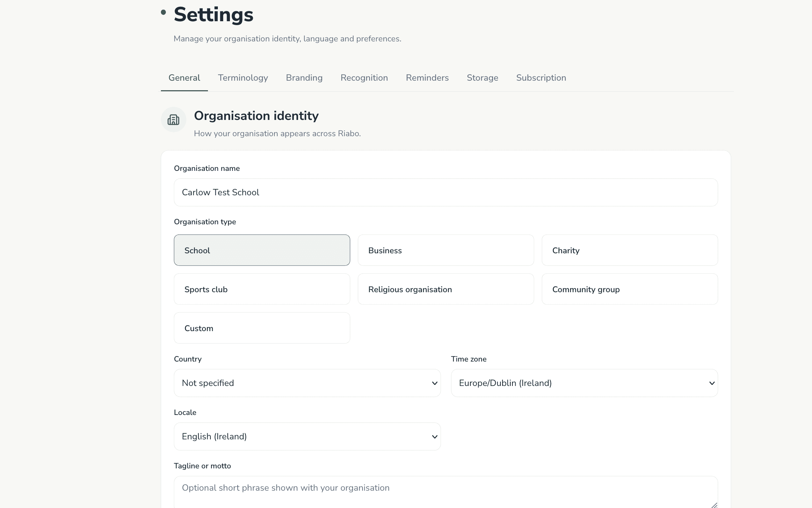
Task: Open the Reminders tab
Action: tap(427, 78)
